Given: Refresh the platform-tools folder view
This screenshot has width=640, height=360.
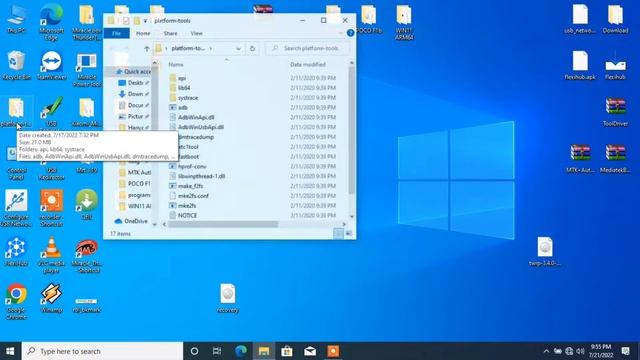Looking at the screenshot, I should pyautogui.click(x=252, y=49).
